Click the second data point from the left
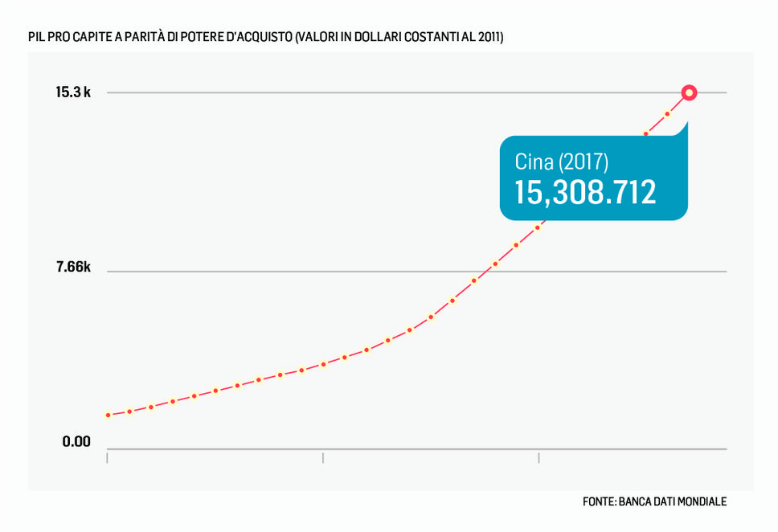778x532 pixels. pos(129,411)
